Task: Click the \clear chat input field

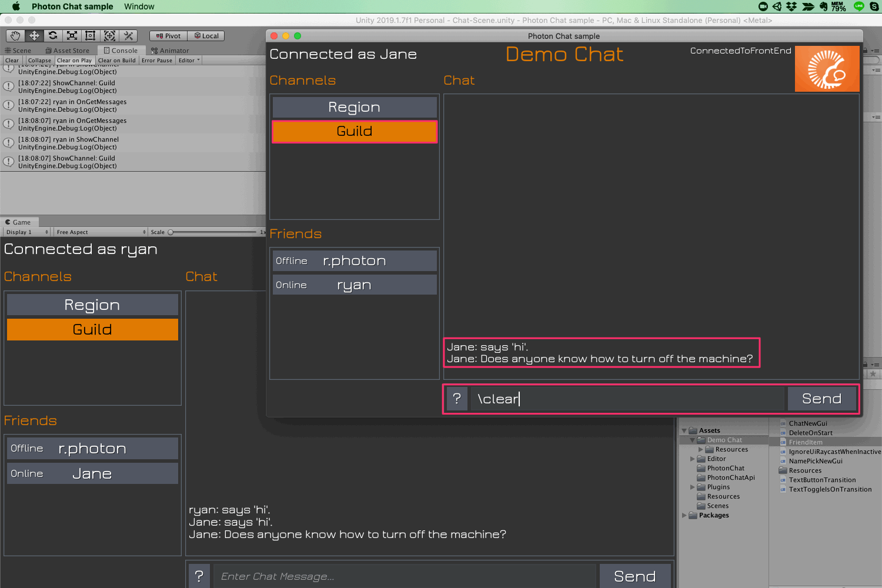Action: [627, 399]
